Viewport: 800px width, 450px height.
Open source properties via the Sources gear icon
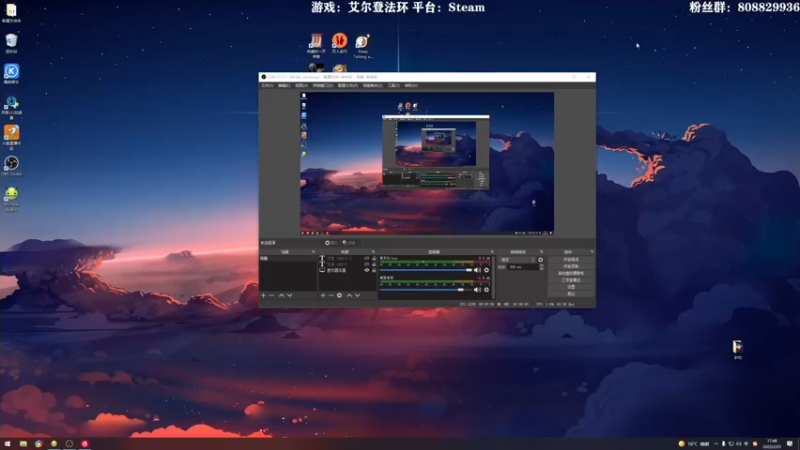(x=339, y=295)
